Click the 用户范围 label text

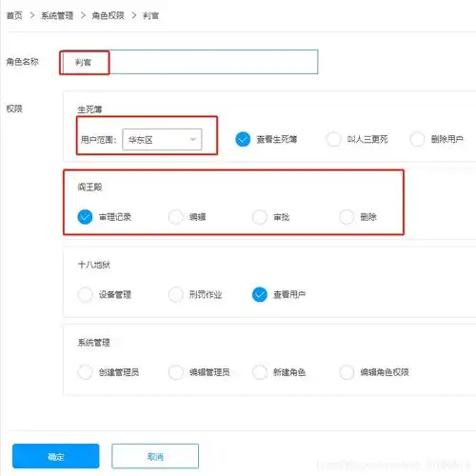(x=99, y=140)
